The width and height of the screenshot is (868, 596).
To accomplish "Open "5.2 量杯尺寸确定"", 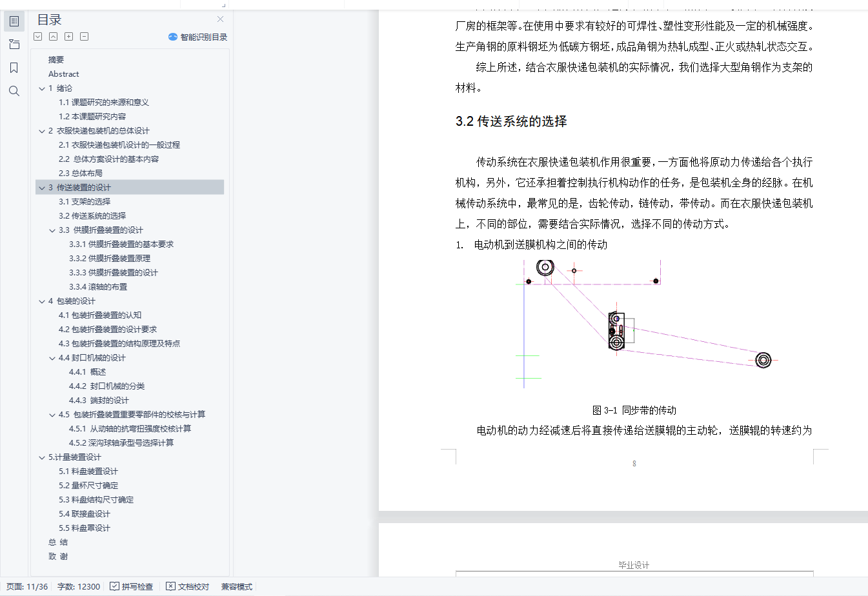I will tap(88, 486).
